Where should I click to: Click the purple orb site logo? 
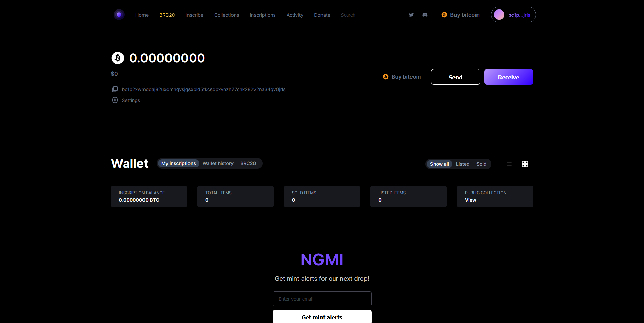119,15
